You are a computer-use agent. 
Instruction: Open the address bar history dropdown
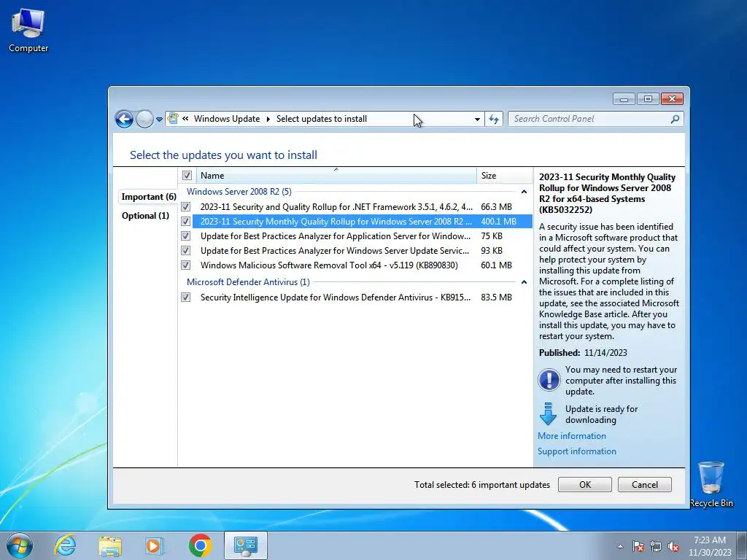[x=477, y=119]
